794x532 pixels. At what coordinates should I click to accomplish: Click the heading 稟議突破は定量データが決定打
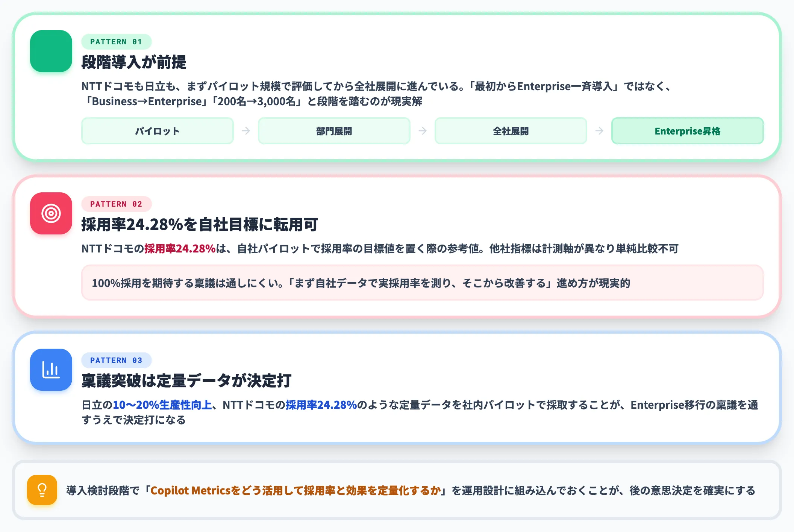[x=186, y=381]
